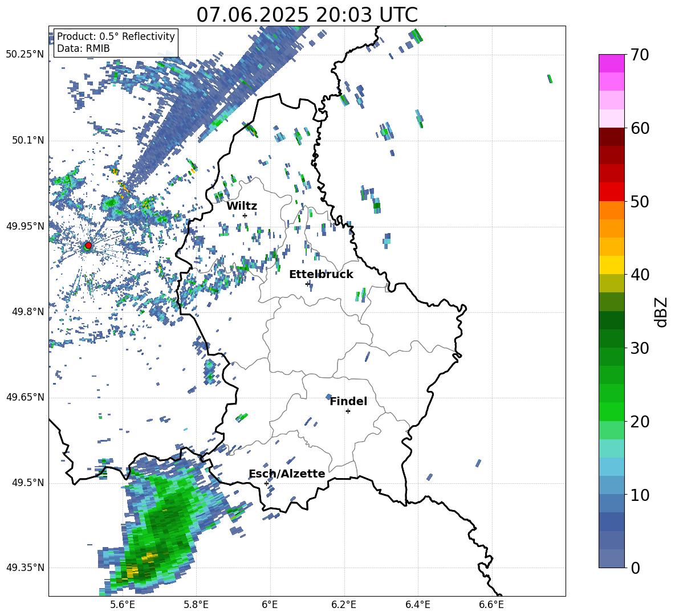Click the colorbar value 20

tap(640, 422)
